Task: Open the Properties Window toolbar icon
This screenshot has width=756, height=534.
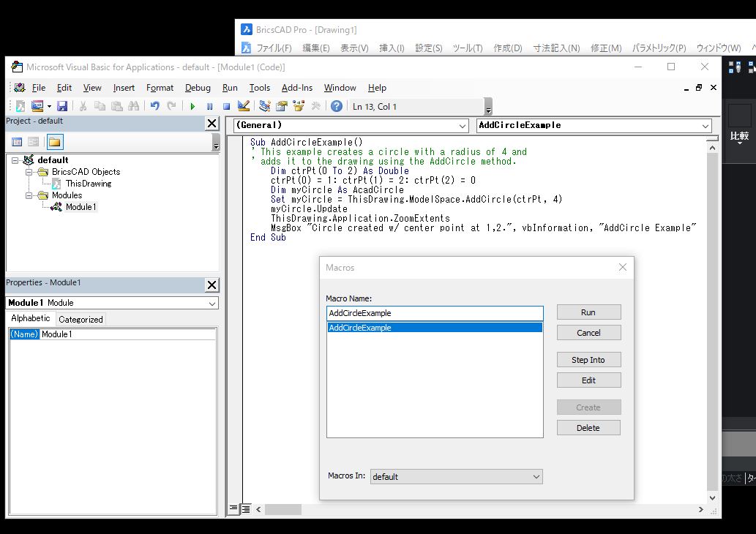Action: click(x=280, y=105)
